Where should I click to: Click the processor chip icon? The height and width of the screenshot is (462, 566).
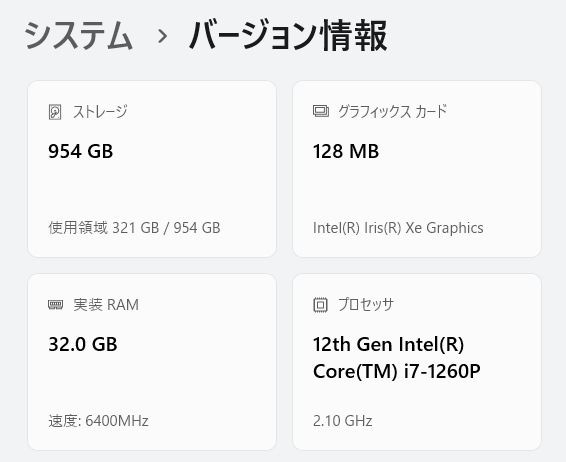(320, 305)
